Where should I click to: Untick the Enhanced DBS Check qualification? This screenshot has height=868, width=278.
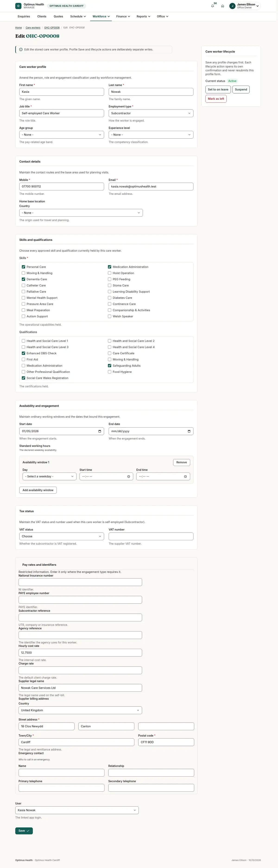click(x=24, y=354)
